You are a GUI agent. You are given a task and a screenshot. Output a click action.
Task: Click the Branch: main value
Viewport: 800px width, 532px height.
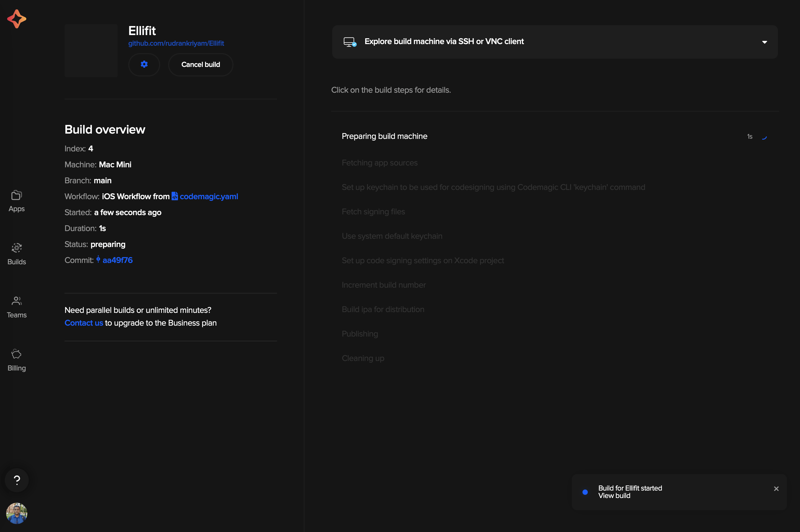pos(103,181)
